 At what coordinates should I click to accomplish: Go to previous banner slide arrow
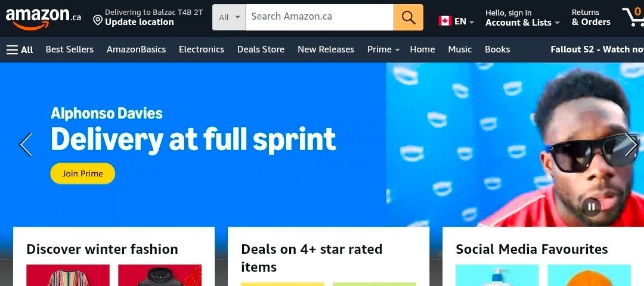point(26,144)
